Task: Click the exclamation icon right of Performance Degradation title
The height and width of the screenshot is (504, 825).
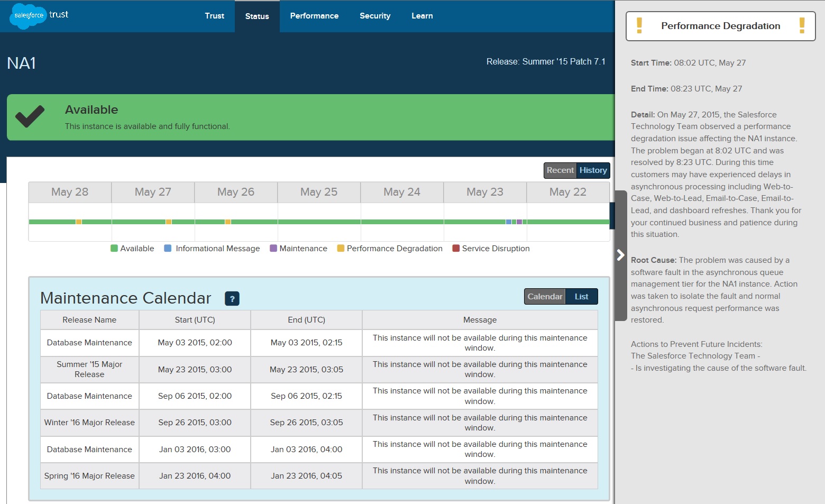Action: click(802, 25)
